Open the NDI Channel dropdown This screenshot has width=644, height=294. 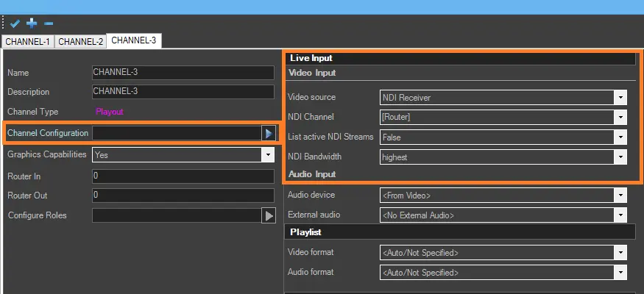(621, 117)
